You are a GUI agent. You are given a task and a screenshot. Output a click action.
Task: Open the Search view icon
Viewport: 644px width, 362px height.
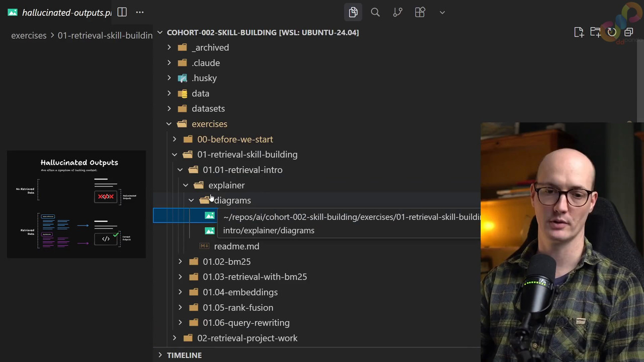click(x=375, y=12)
